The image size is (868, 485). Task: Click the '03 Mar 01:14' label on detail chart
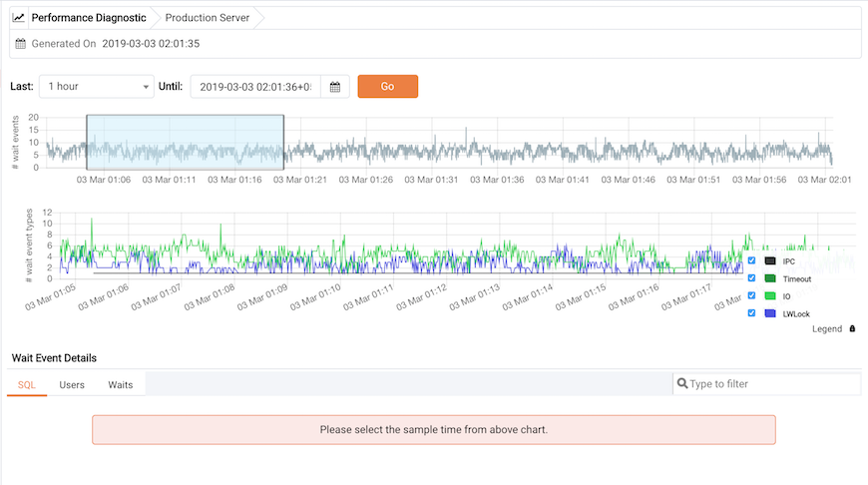pyautogui.click(x=527, y=297)
